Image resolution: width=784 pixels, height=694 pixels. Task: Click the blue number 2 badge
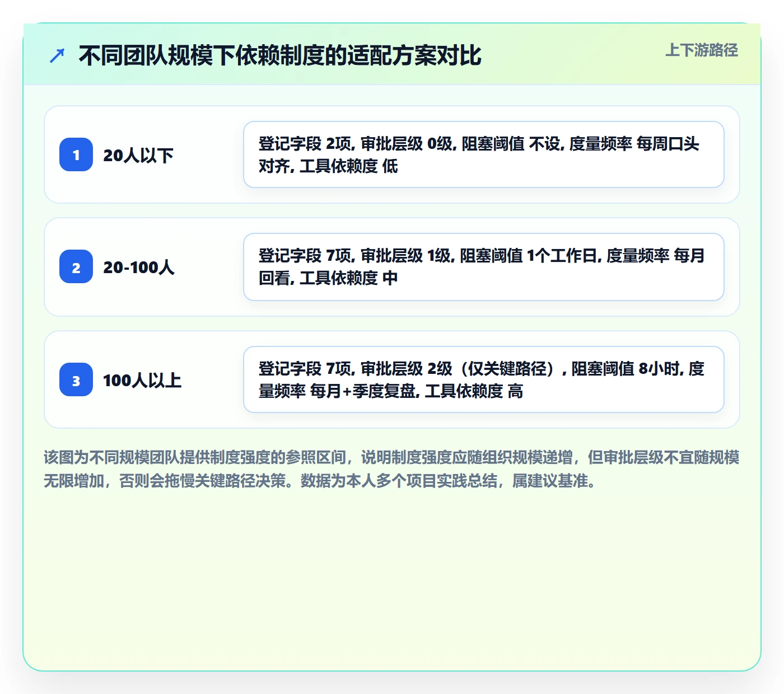(76, 266)
